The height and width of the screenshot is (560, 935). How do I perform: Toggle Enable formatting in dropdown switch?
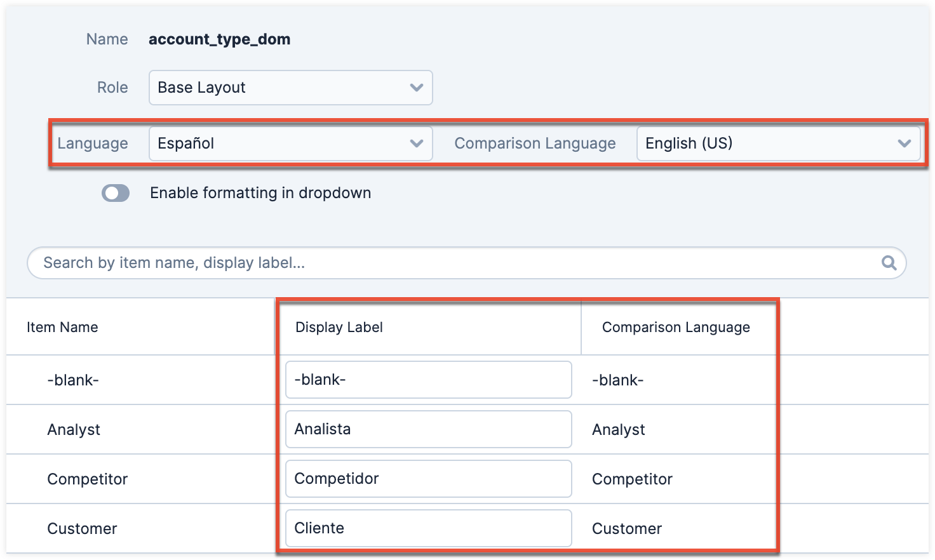116,193
